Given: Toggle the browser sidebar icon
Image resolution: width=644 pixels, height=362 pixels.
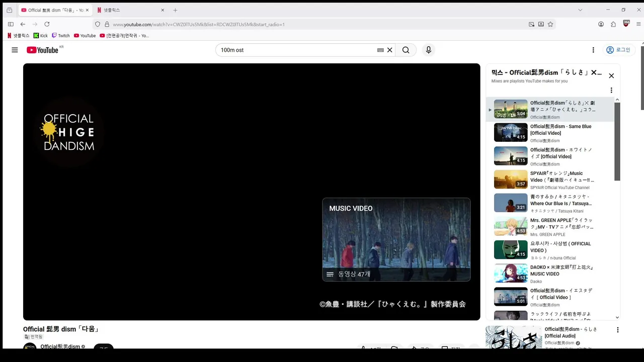Looking at the screenshot, I should click(x=11, y=24).
